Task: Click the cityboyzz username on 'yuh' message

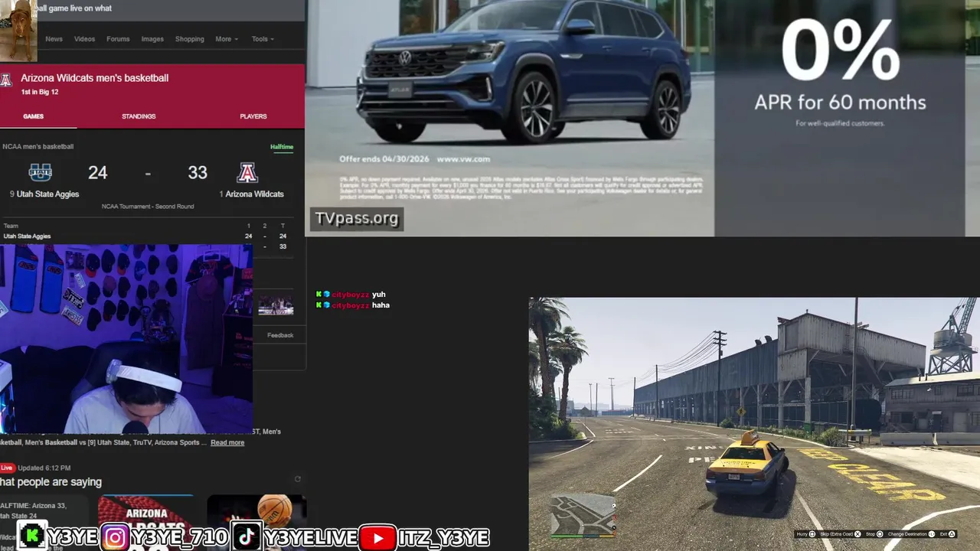Action: (x=351, y=295)
